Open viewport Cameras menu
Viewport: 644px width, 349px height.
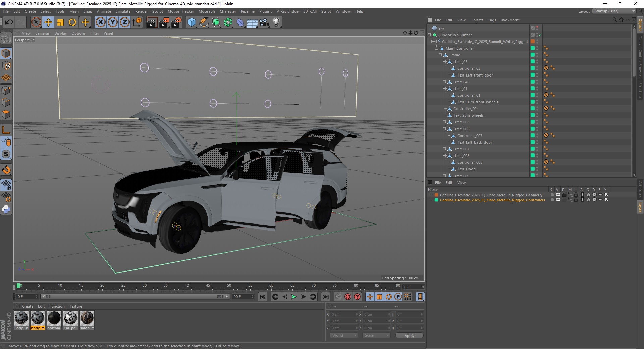(42, 33)
